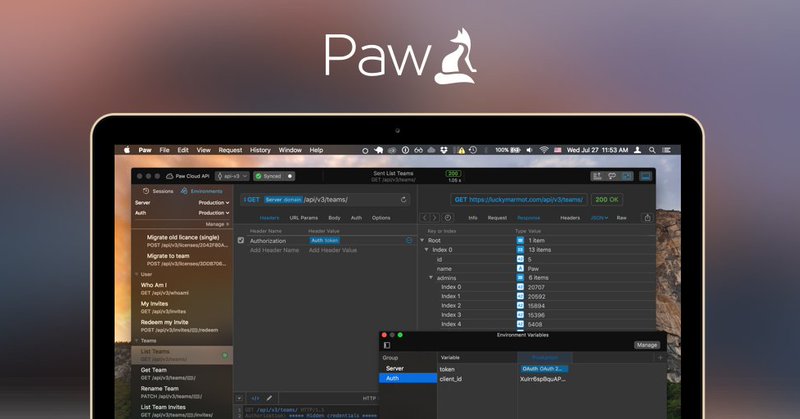Click the highlighted blue layout toolbar icon
Screen dimensions: 800x419
[x=646, y=176]
